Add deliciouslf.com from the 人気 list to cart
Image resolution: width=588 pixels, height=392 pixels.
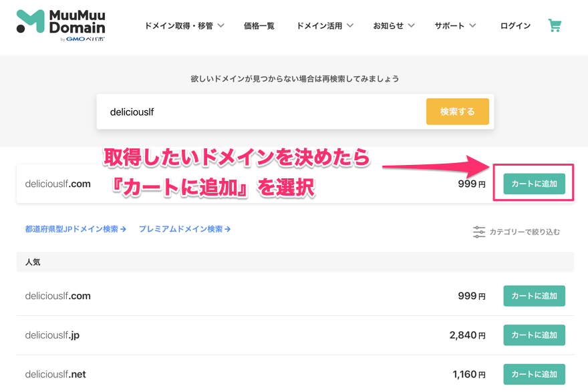pyautogui.click(x=534, y=296)
